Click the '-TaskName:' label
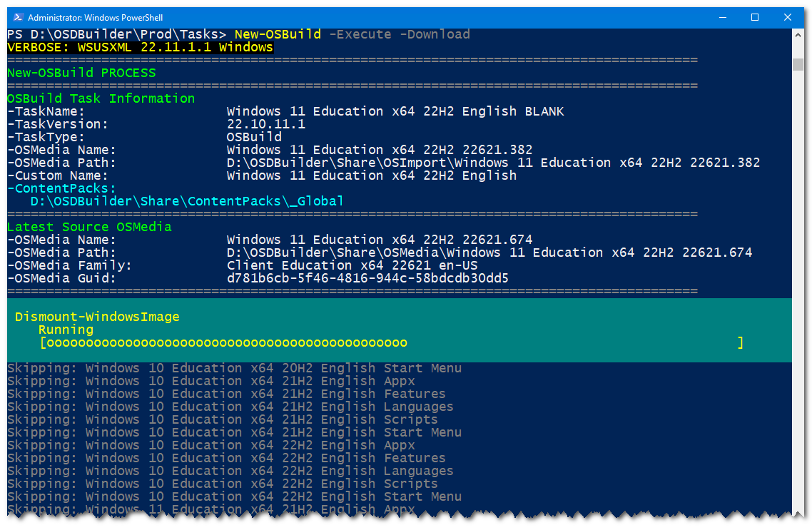 point(46,111)
